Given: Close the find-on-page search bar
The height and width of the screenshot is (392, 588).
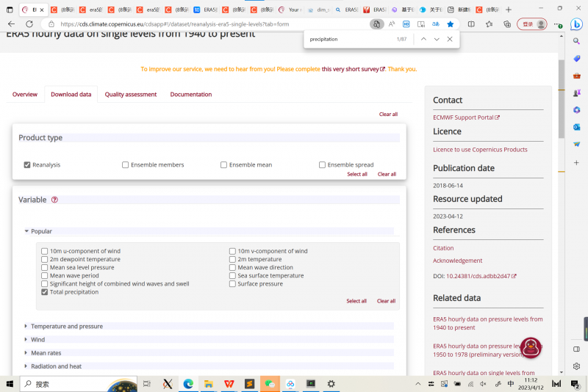Looking at the screenshot, I should (x=450, y=39).
